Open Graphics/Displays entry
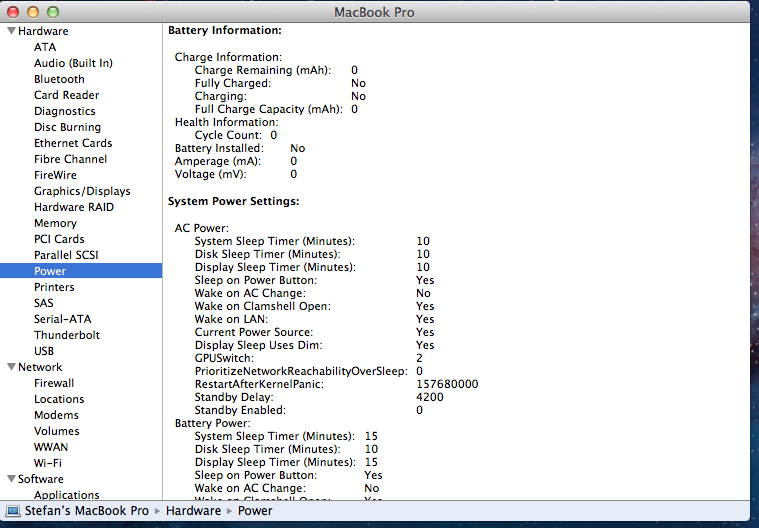 [x=82, y=191]
